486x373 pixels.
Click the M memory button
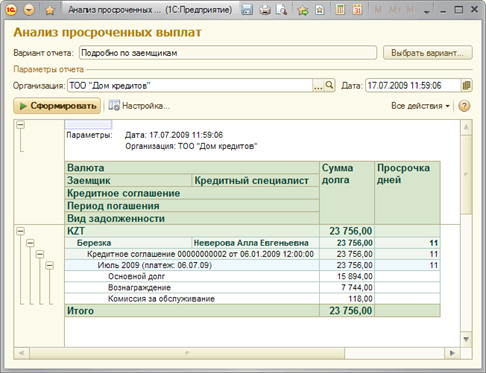[x=378, y=10]
